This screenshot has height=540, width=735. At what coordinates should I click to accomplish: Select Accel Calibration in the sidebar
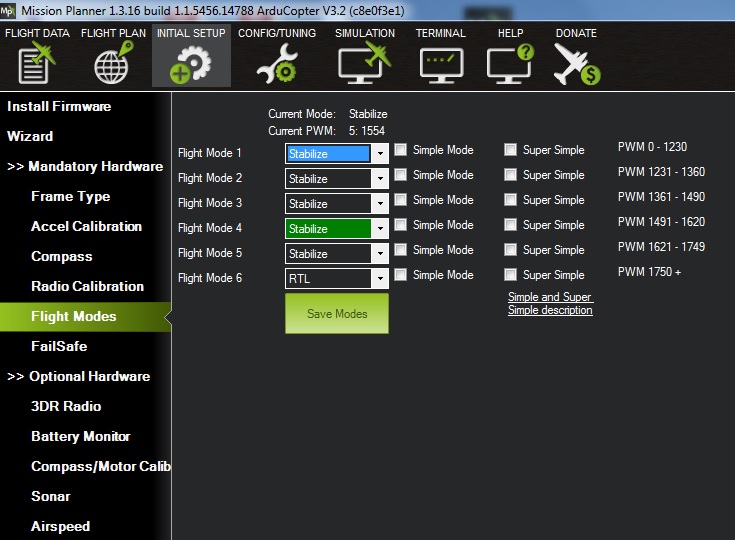point(86,226)
